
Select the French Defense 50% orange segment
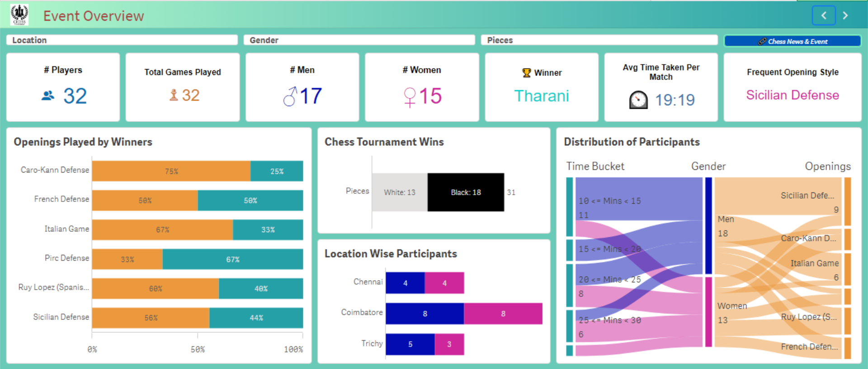coord(145,201)
